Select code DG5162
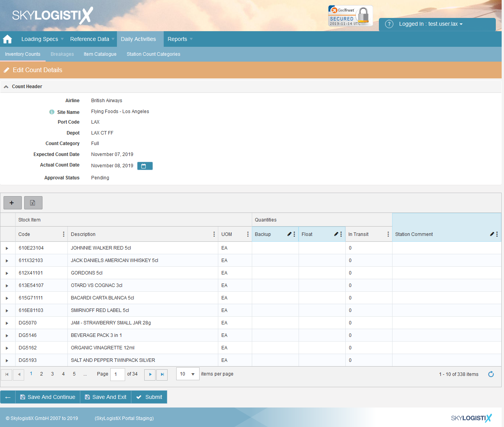The image size is (504, 427). pos(28,348)
